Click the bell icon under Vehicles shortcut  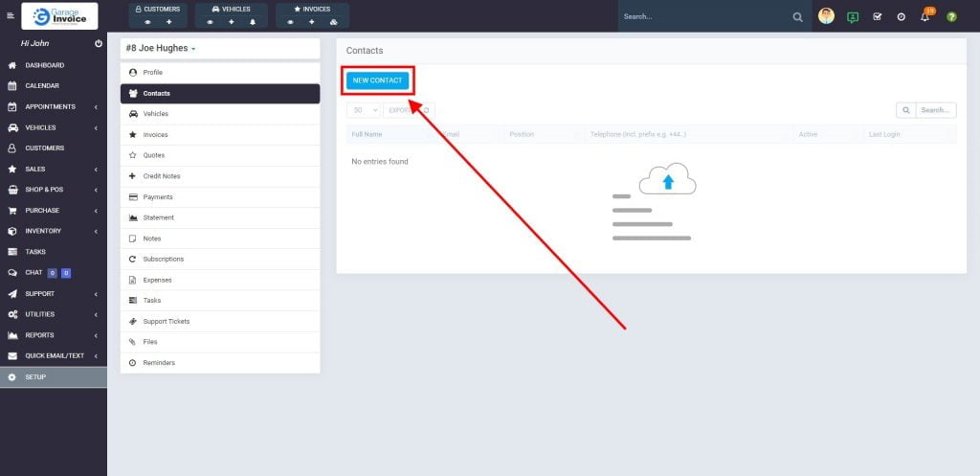click(253, 21)
